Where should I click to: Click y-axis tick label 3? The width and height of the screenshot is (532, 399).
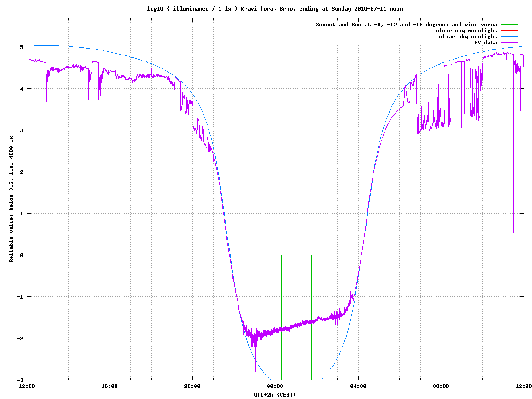(x=22, y=130)
